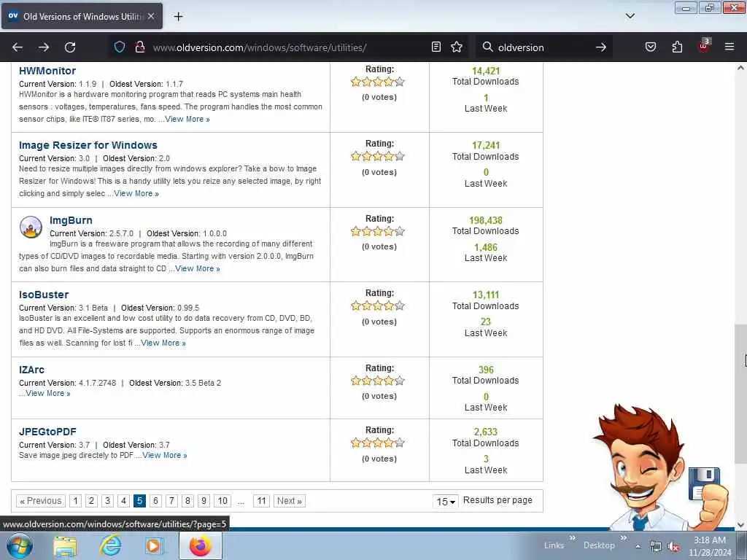The height and width of the screenshot is (560, 747).
Task: Click View More for IsoBuster
Action: (163, 343)
